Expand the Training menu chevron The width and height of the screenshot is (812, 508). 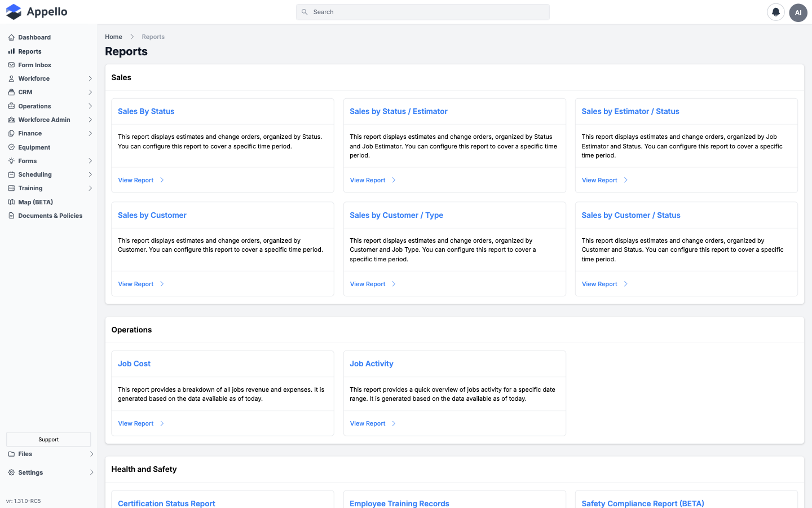click(90, 188)
